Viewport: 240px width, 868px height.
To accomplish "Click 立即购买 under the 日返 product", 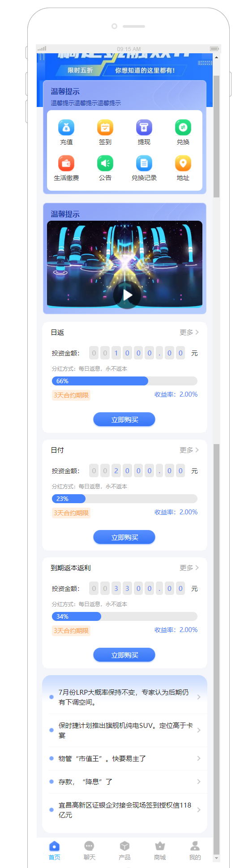I will point(124,419).
